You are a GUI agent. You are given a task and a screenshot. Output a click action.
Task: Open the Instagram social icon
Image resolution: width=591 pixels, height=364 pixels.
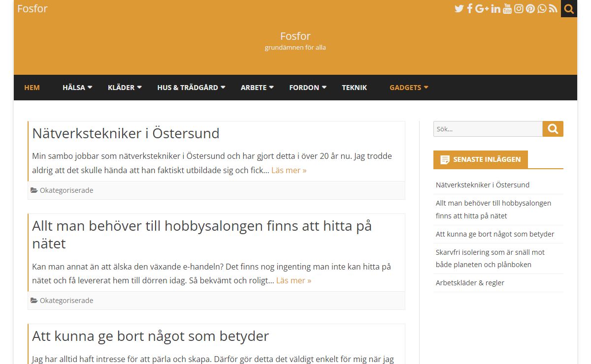519,8
